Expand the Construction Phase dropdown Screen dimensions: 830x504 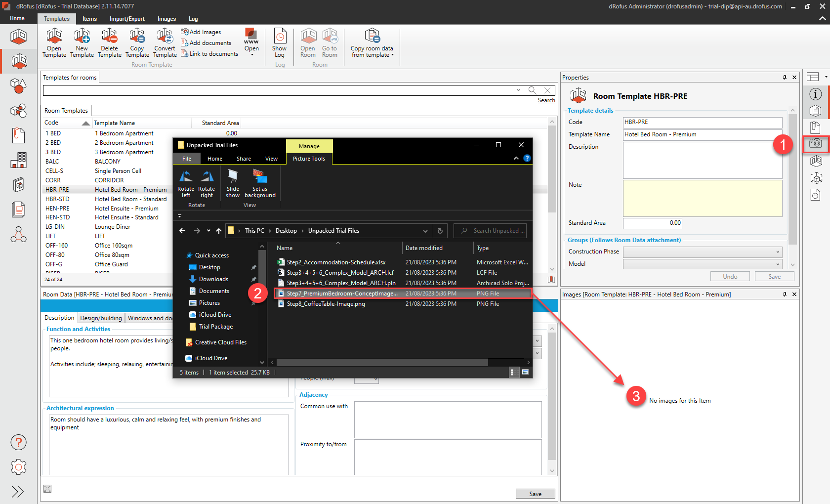(778, 252)
